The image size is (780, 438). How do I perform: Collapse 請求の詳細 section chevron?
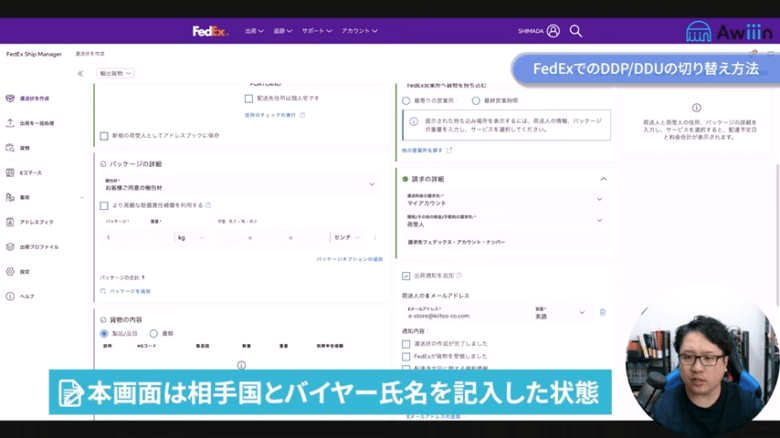[603, 179]
